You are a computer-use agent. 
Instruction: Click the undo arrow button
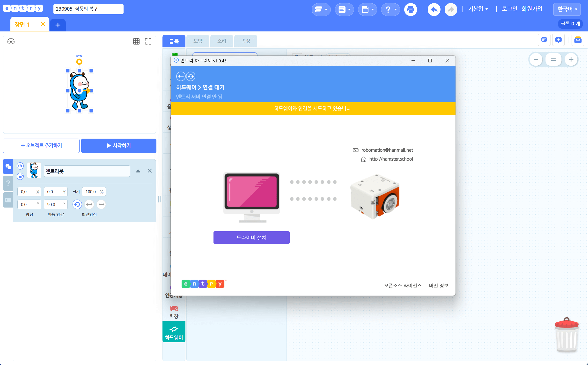coord(434,10)
